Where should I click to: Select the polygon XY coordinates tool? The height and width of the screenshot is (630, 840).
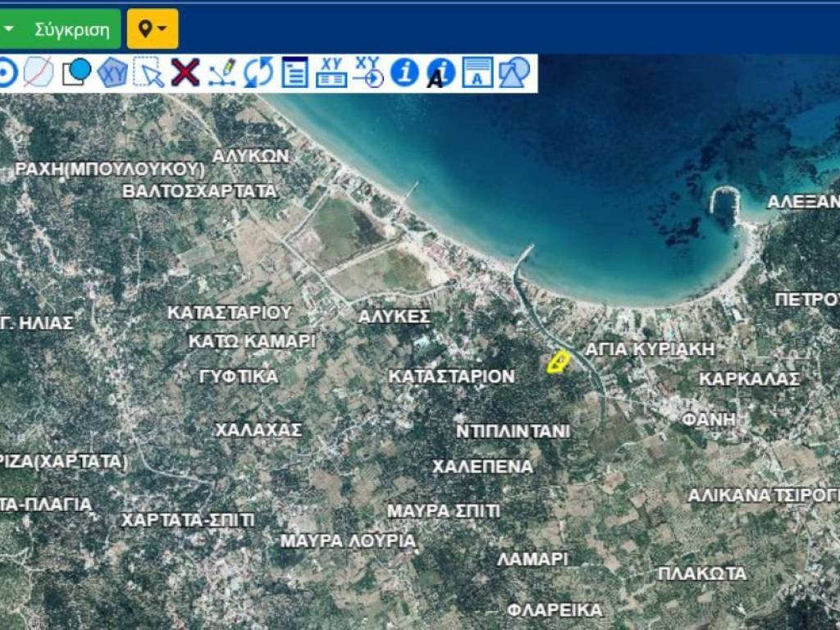pos(112,73)
